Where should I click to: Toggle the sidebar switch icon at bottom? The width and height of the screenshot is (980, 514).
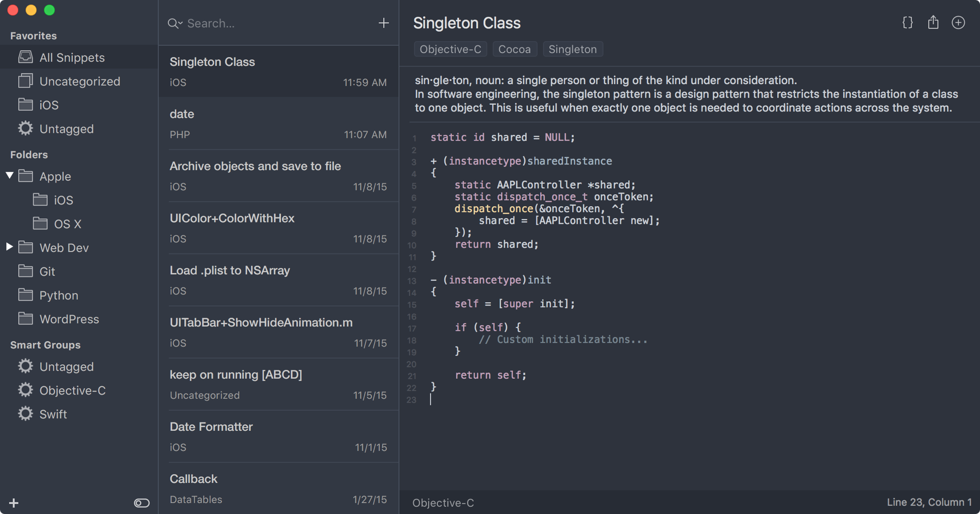142,503
